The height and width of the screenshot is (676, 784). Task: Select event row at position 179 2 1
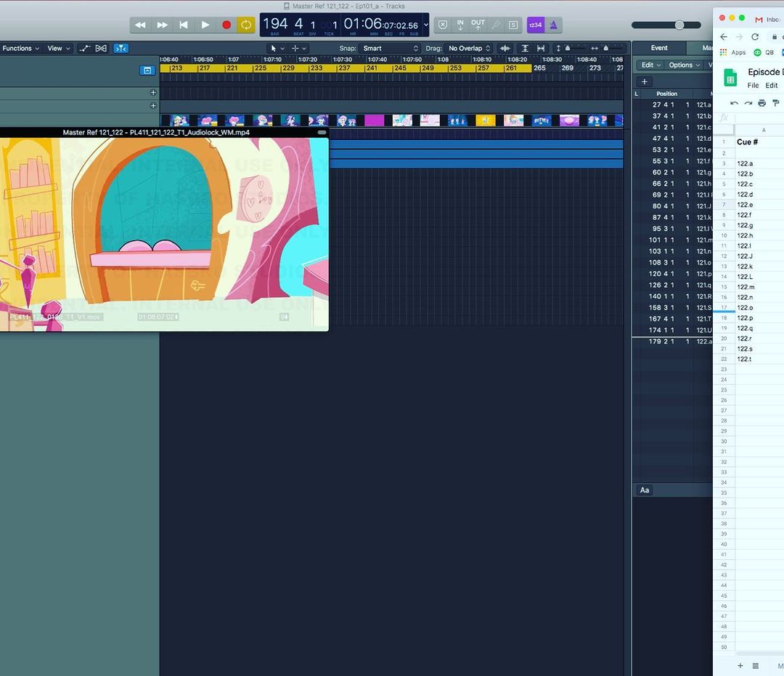pos(672,341)
